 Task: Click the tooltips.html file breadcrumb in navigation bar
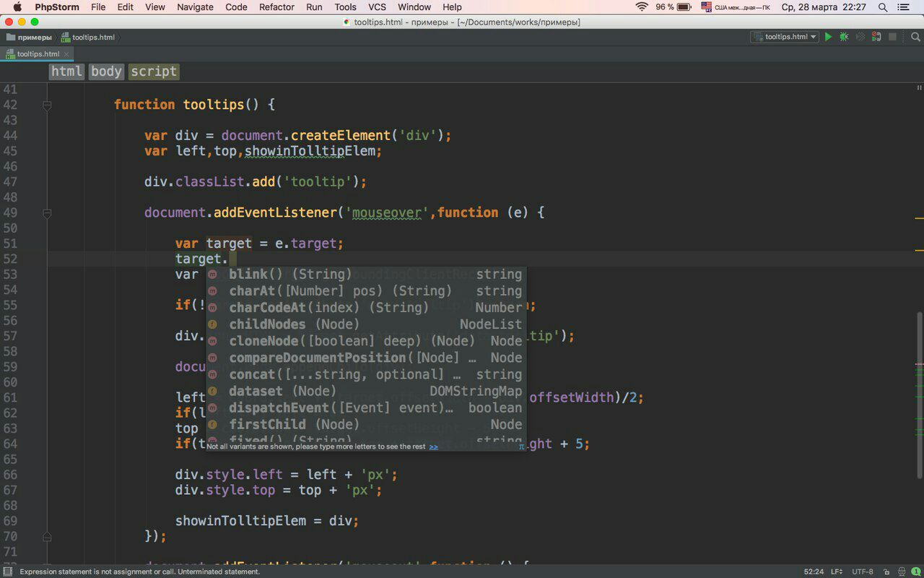click(x=87, y=37)
